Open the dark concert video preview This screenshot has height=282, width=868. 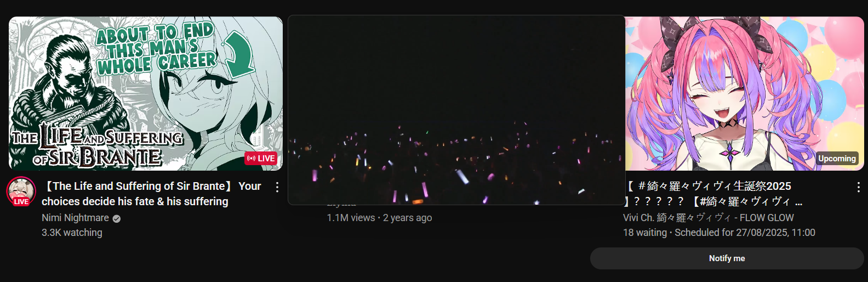tap(456, 110)
